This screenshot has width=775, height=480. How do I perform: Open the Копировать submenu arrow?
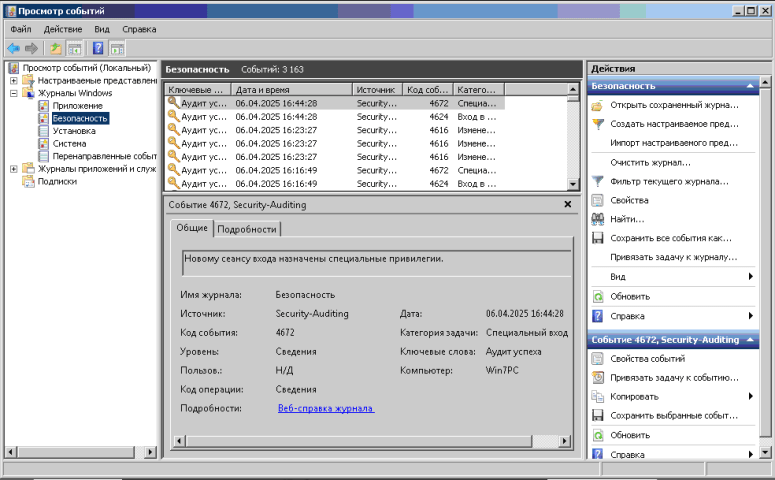click(x=750, y=396)
